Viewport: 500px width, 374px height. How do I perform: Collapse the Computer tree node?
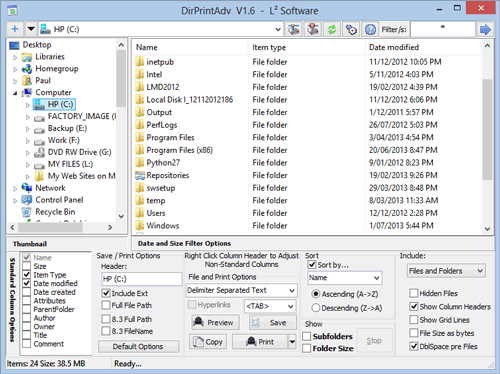pyautogui.click(x=15, y=93)
